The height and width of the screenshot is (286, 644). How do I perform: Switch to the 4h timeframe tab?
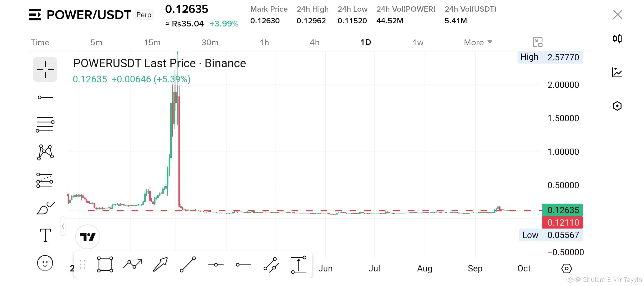(x=315, y=42)
